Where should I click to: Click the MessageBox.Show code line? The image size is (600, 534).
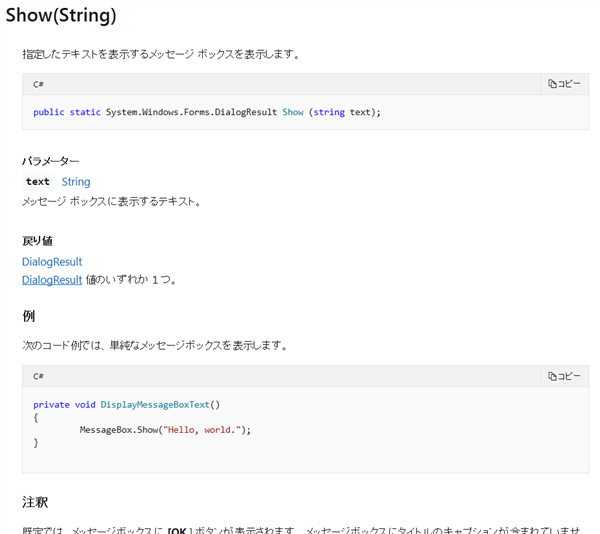point(165,430)
